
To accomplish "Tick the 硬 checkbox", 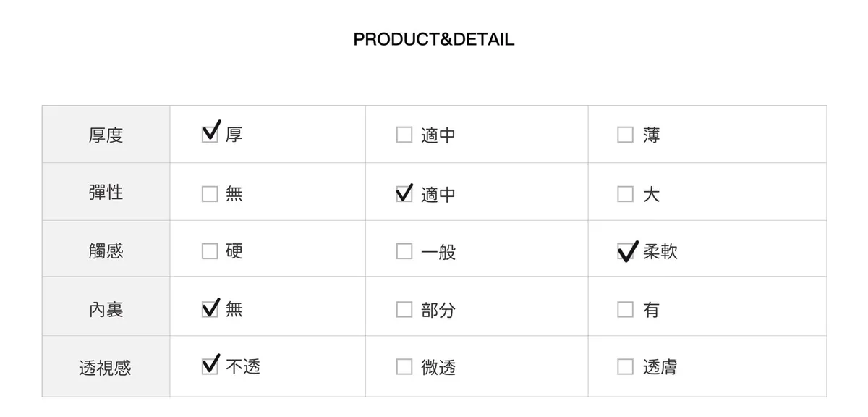I will (x=210, y=251).
